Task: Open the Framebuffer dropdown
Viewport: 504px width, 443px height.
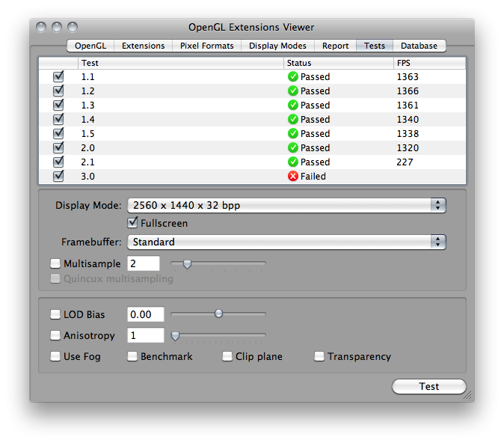Action: coord(286,242)
